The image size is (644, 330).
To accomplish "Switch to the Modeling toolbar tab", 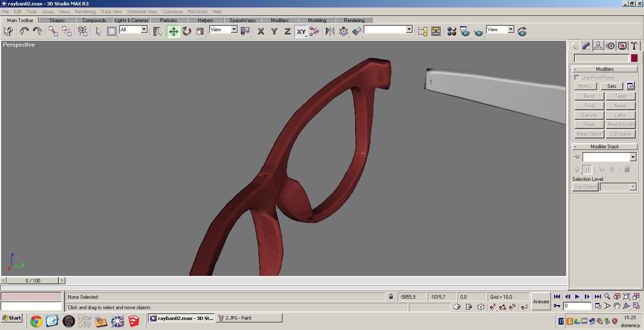I will (x=317, y=20).
